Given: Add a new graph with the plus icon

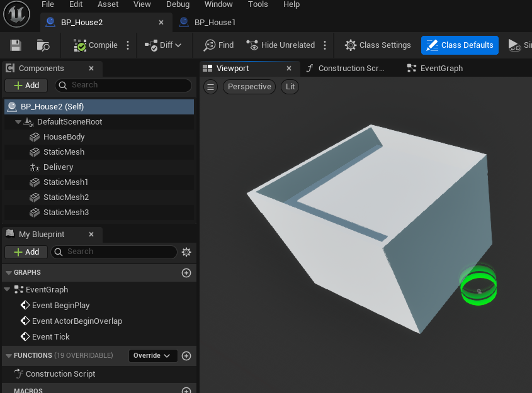Looking at the screenshot, I should [x=186, y=273].
